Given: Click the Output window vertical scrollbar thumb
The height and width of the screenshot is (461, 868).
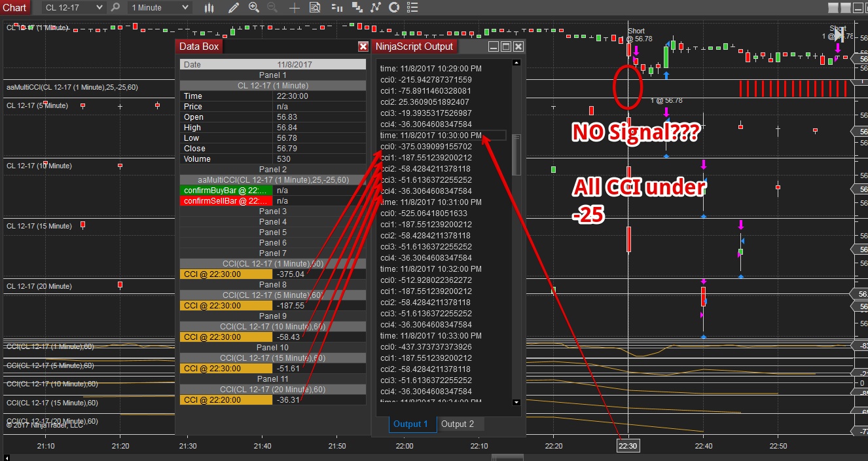Looking at the screenshot, I should (x=516, y=155).
